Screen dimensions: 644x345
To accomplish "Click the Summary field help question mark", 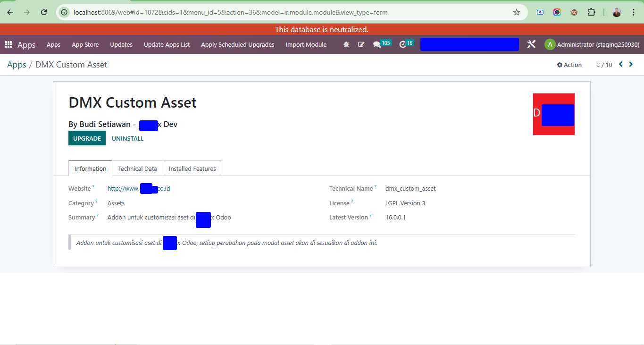I will 98,216.
